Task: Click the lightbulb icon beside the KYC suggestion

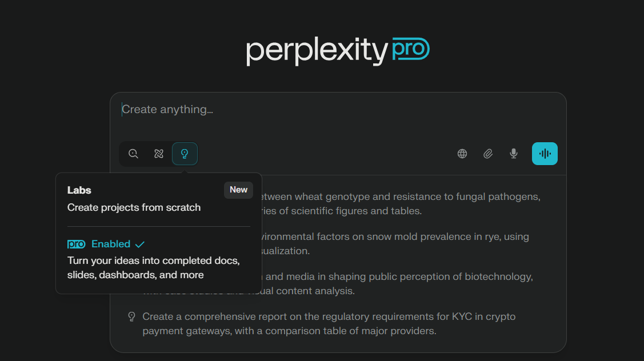Action: pos(131,316)
